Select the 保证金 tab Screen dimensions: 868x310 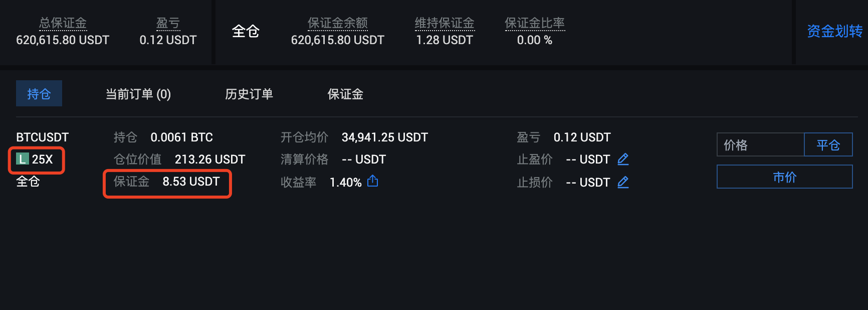[x=345, y=94]
